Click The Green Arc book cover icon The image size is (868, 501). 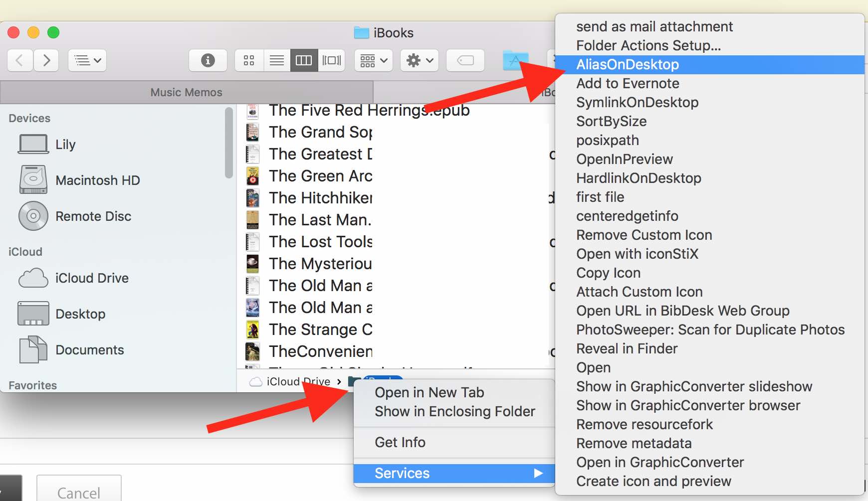(253, 176)
